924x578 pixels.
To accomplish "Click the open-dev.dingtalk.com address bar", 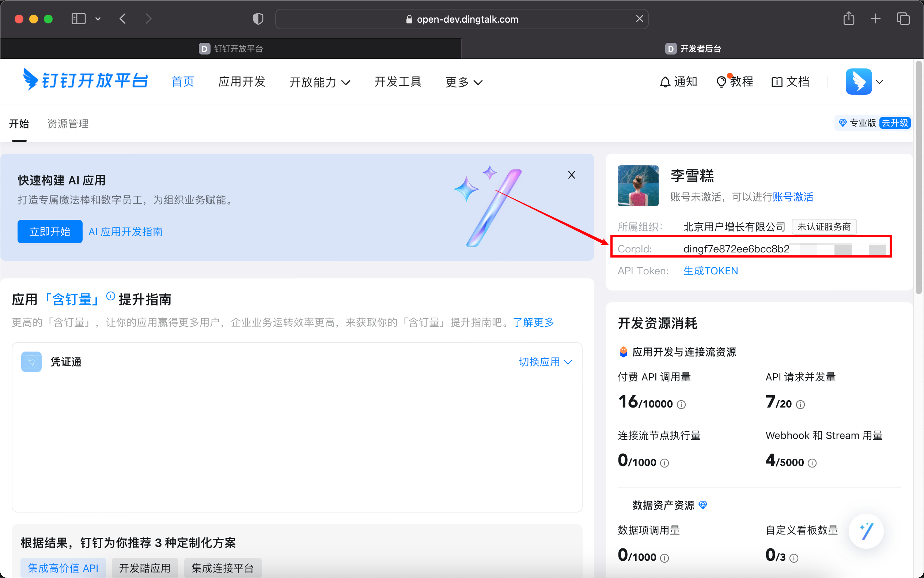I will tap(462, 19).
